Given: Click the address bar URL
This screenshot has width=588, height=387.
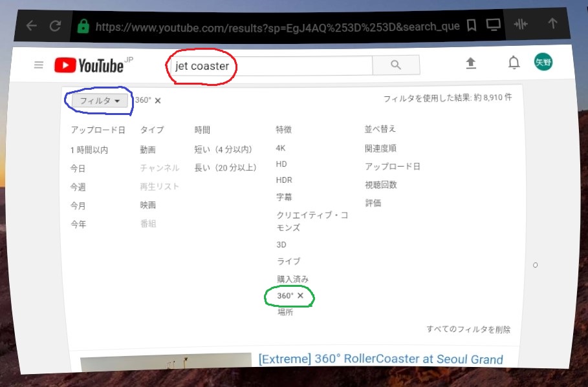Looking at the screenshot, I should click(278, 27).
